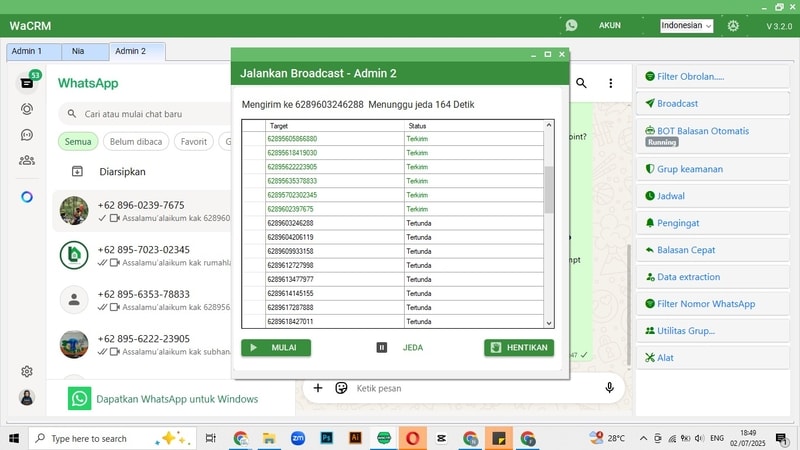Open Data extraction item
The image size is (800, 450).
pos(713,277)
